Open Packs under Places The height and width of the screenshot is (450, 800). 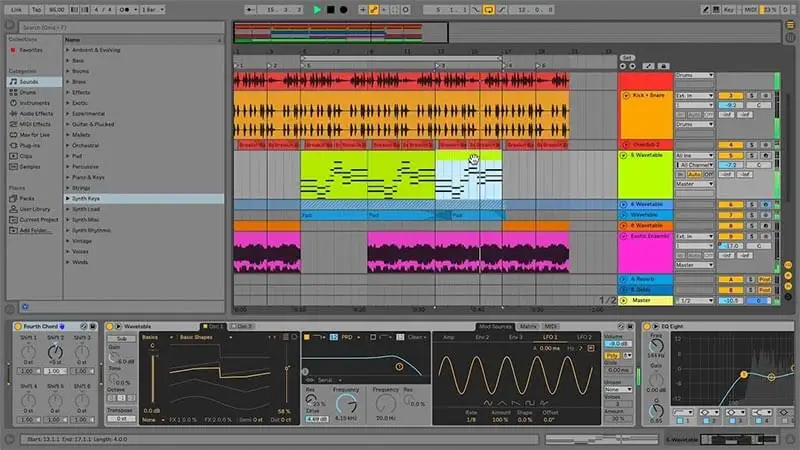[x=28, y=197]
